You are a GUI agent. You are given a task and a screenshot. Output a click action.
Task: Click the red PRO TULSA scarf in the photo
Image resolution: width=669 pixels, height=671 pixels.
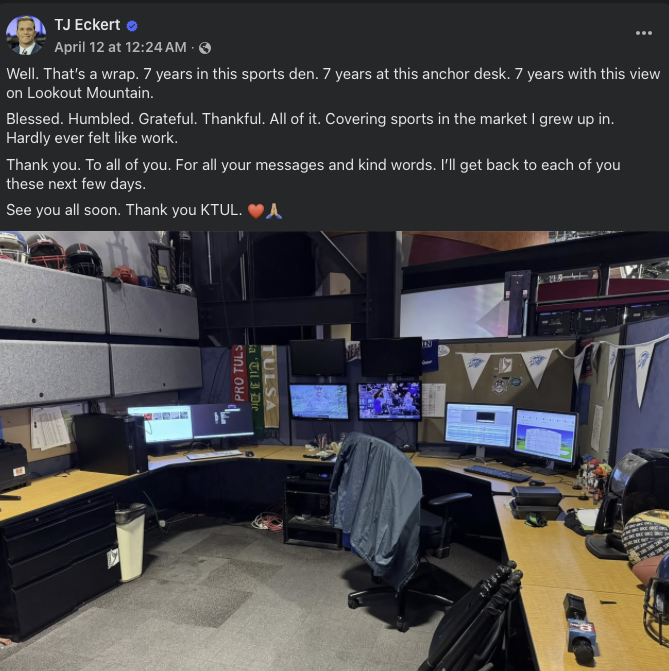click(239, 373)
